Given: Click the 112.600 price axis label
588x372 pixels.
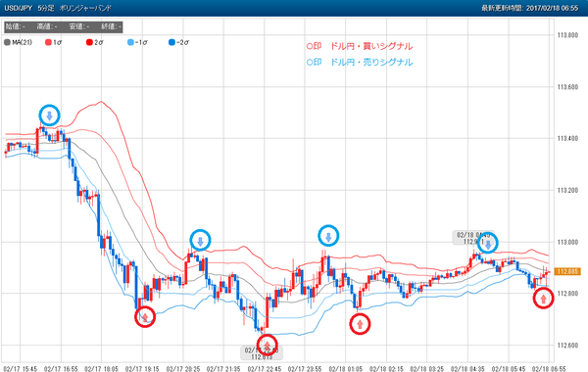Looking at the screenshot, I should coord(567,345).
